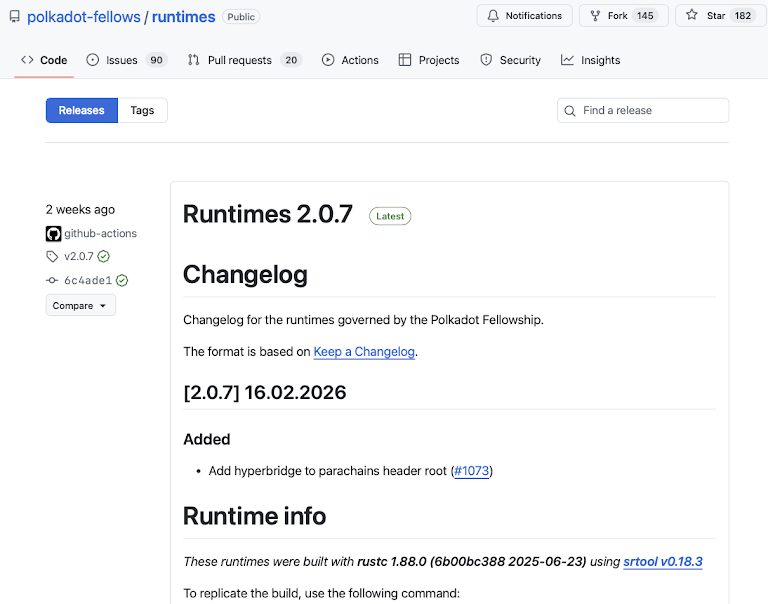The height and width of the screenshot is (604, 768).
Task: Click the Notifications bell button
Action: (x=524, y=16)
